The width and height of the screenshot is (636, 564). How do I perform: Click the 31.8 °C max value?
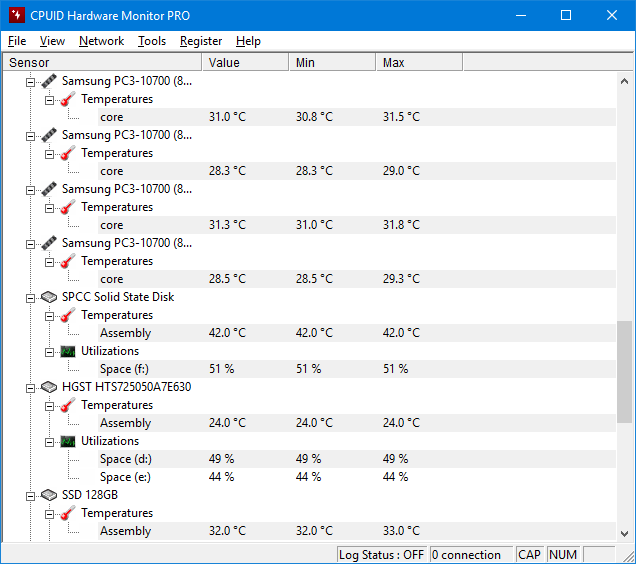401,225
